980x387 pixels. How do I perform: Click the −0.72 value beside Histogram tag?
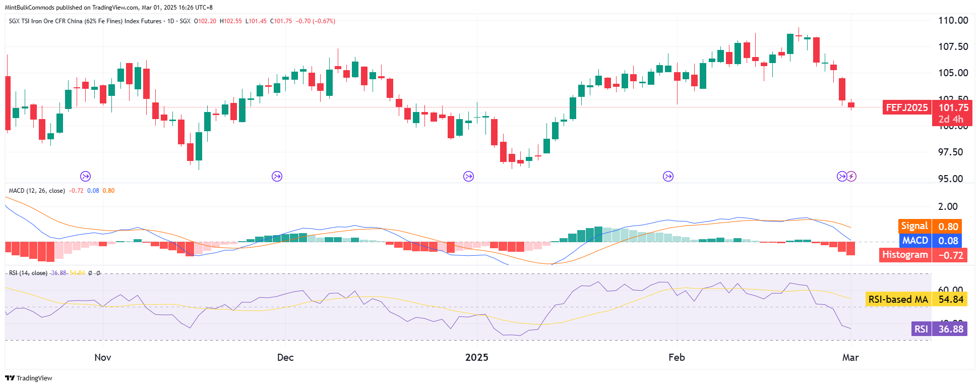[x=950, y=255]
